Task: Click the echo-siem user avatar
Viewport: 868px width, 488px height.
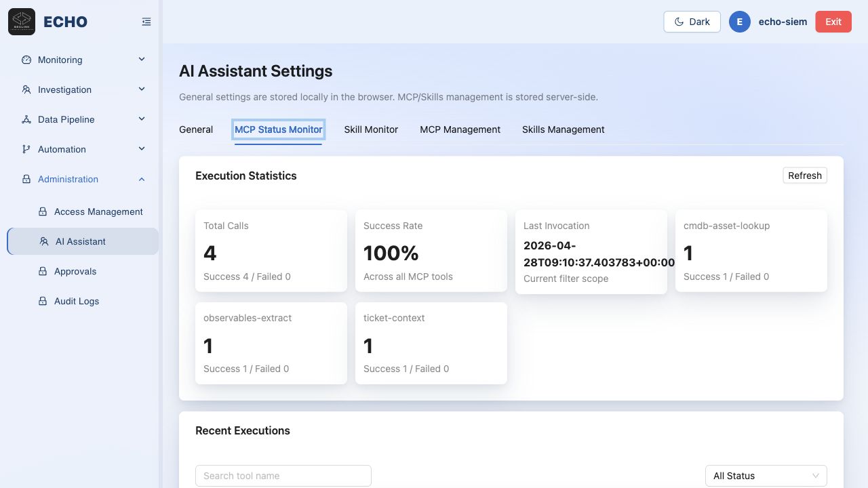Action: 740,22
